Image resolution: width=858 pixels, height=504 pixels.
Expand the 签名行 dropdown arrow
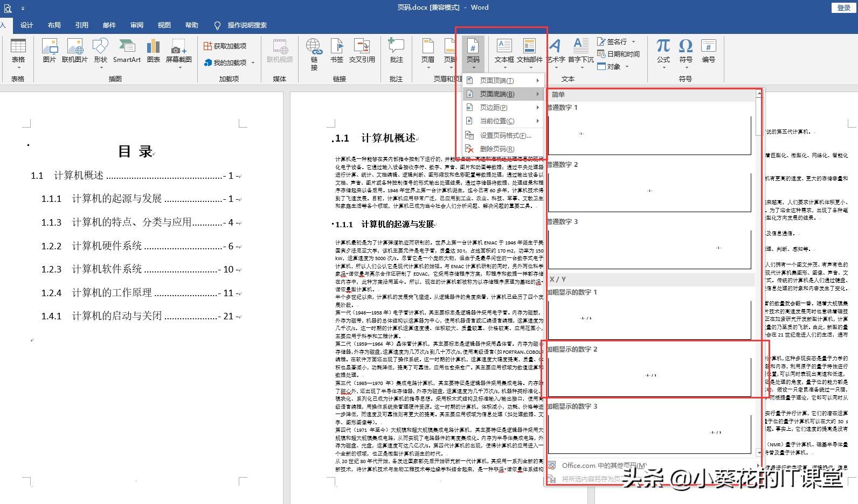[x=634, y=41]
